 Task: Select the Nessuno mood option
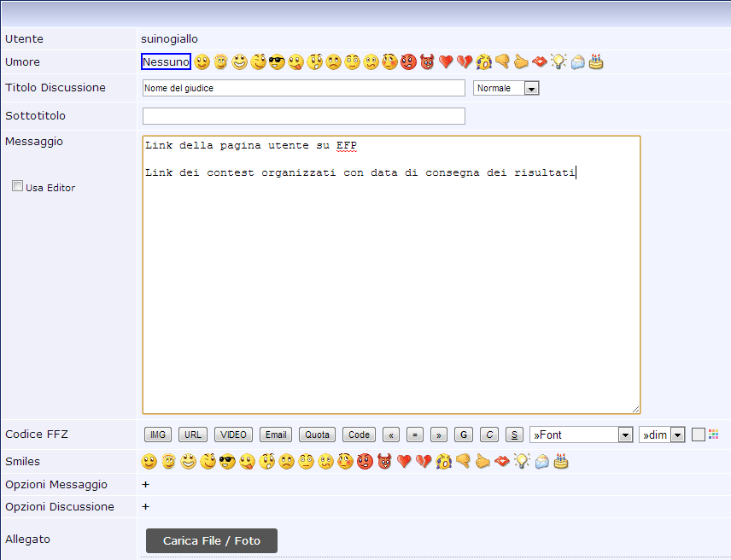click(x=166, y=62)
